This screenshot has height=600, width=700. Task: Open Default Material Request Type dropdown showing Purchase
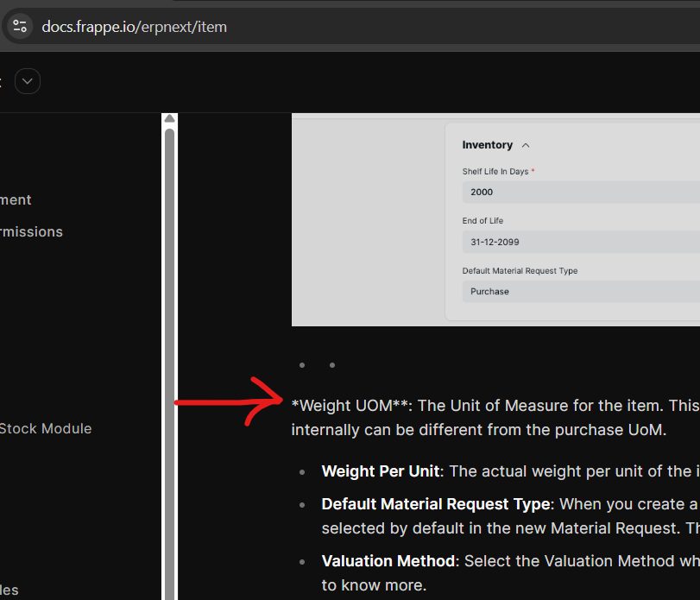click(578, 292)
